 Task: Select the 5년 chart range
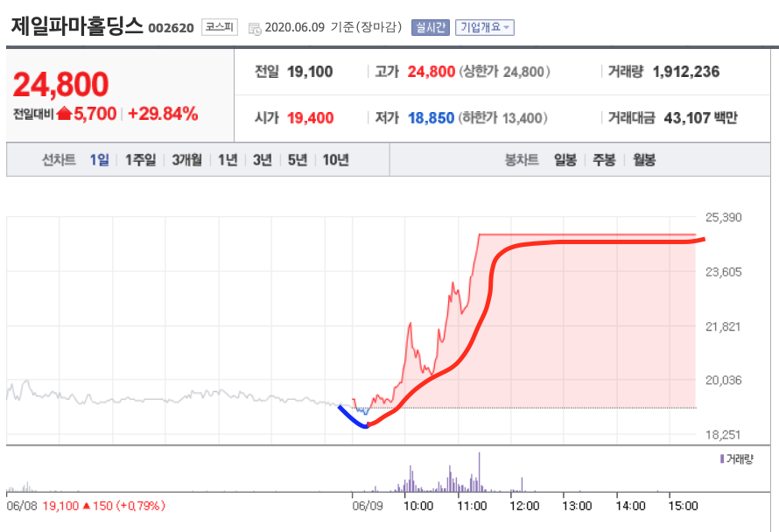[x=298, y=160]
